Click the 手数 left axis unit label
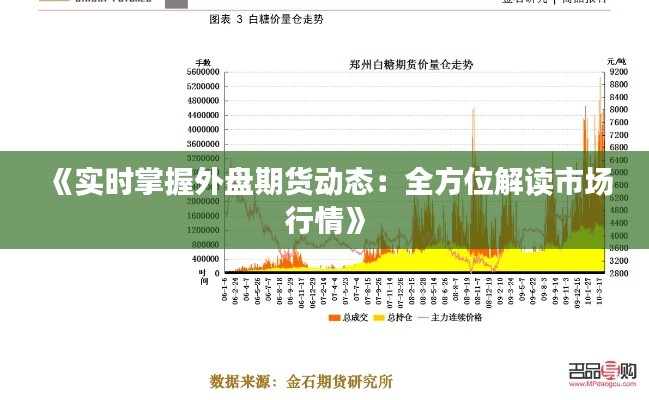 [203, 62]
